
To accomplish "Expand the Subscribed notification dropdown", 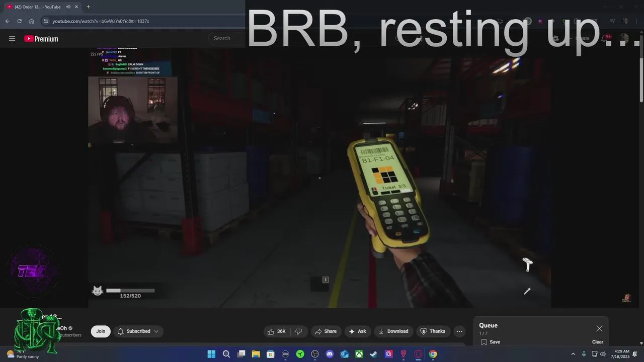I will coord(138,331).
